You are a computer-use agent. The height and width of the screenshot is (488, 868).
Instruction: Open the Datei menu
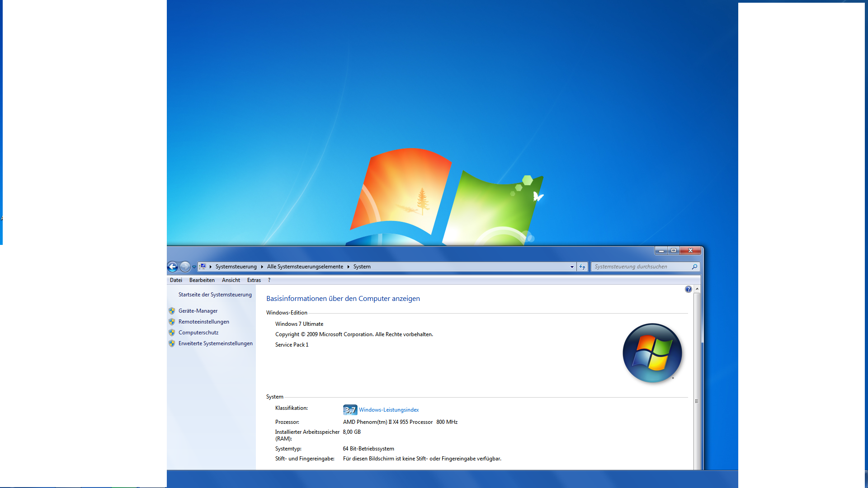pos(176,280)
